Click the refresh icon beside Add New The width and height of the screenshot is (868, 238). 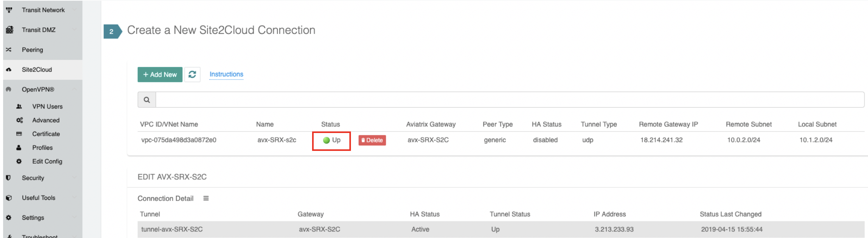point(192,74)
